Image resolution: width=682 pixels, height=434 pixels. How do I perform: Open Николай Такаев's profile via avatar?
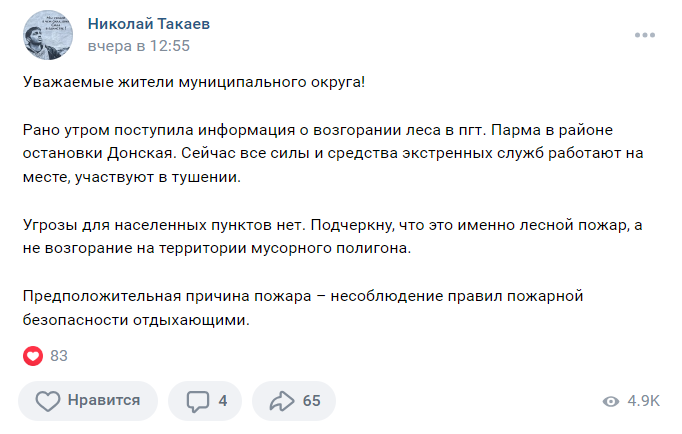pyautogui.click(x=48, y=35)
